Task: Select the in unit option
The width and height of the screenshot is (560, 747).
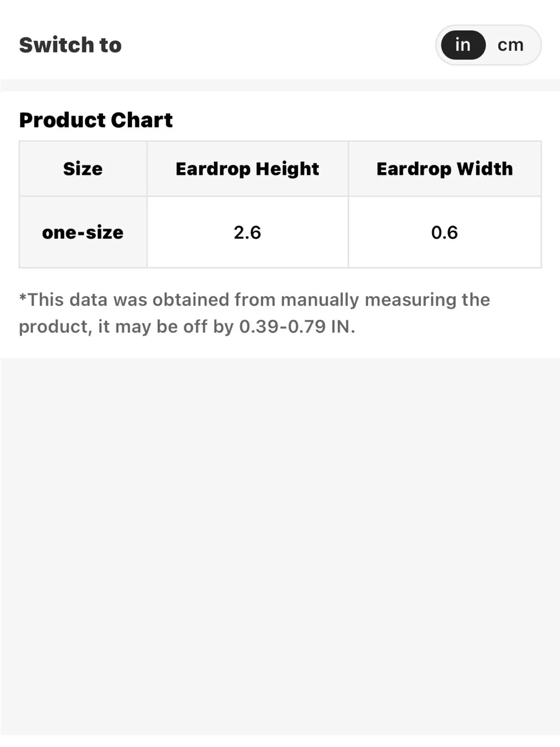Action: click(x=463, y=45)
